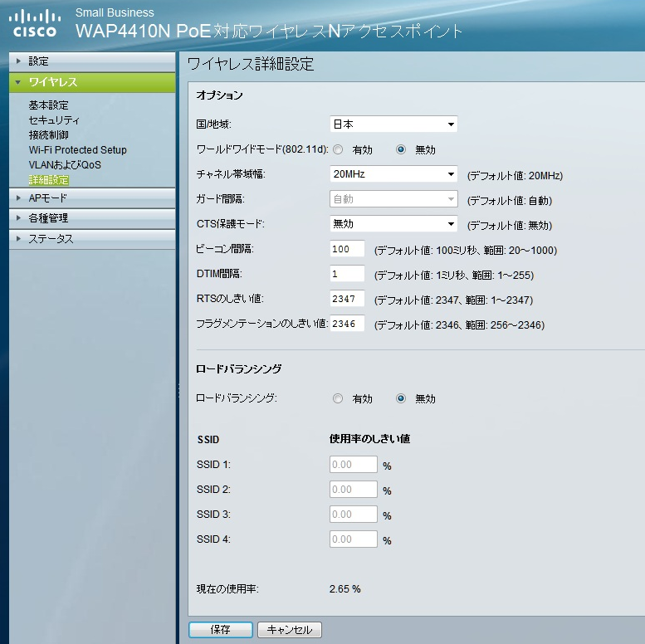Open 詳細設定 page in sidebar
Image resolution: width=645 pixels, height=644 pixels.
48,180
